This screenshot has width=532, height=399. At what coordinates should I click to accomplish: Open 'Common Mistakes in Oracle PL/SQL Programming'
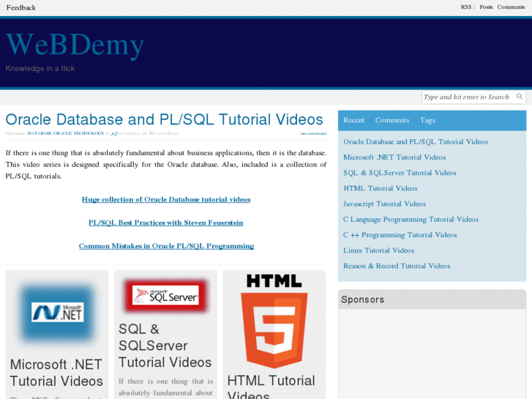click(x=166, y=246)
